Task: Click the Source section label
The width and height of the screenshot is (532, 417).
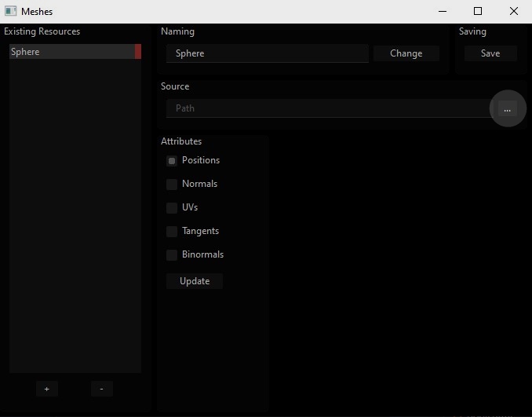Action: 175,86
